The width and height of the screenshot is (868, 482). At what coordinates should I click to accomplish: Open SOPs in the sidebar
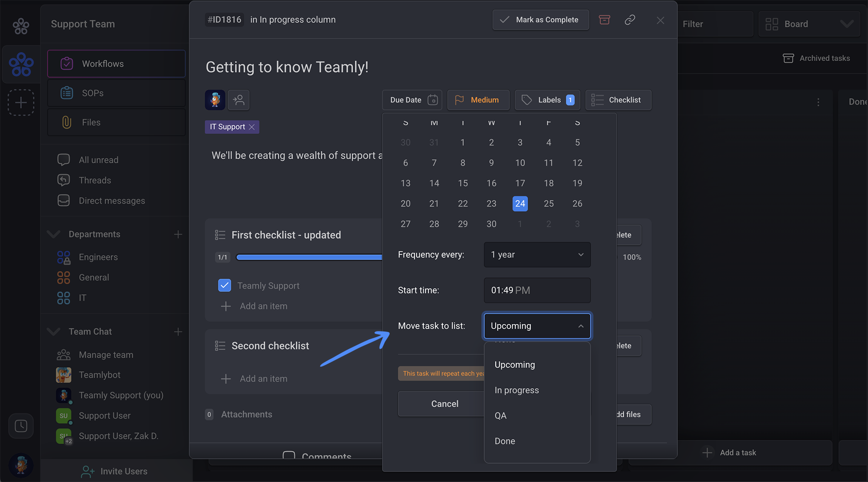(116, 93)
